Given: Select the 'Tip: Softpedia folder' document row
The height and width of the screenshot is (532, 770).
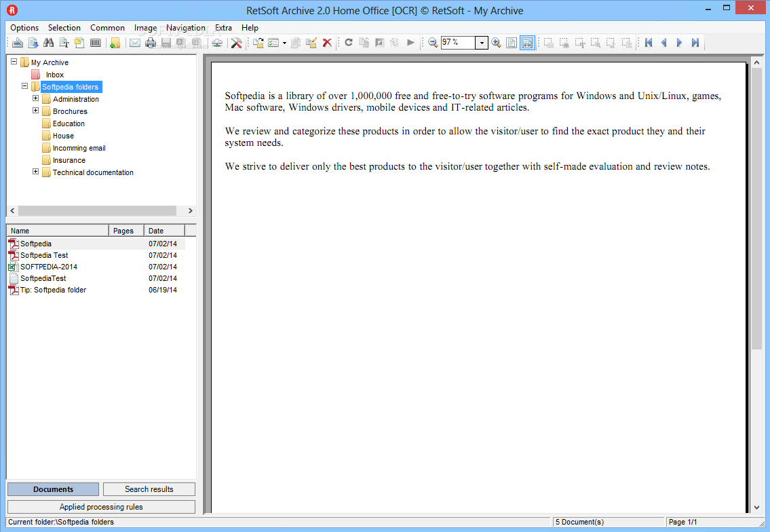Looking at the screenshot, I should click(96, 290).
